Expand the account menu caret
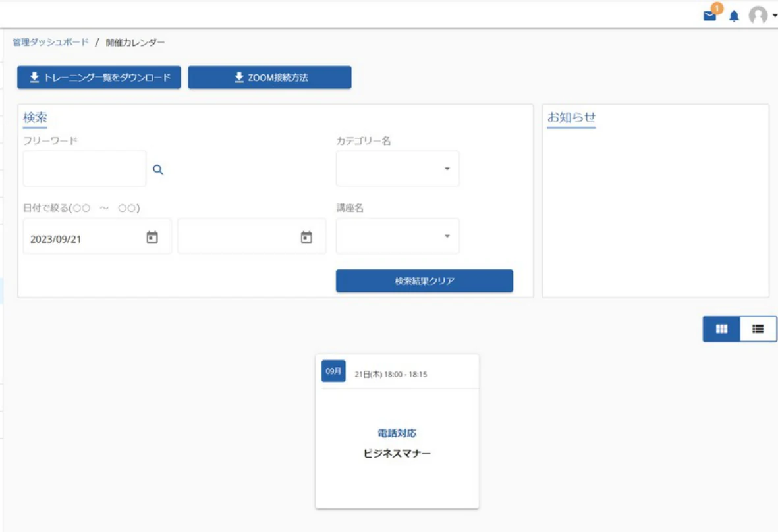 [x=774, y=16]
